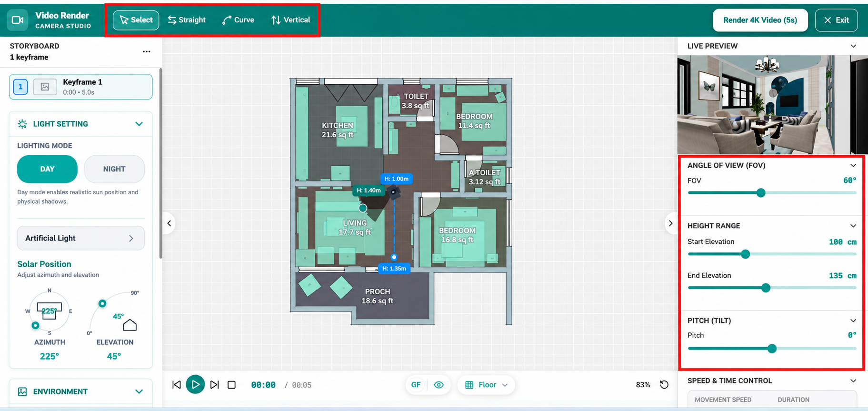
Task: Collapse the Light Setting section
Action: pyautogui.click(x=139, y=124)
